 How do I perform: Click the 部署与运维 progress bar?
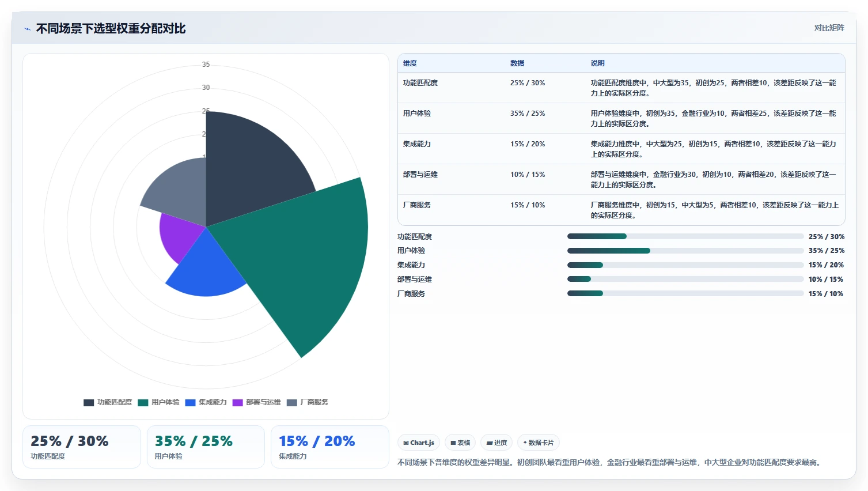point(685,279)
